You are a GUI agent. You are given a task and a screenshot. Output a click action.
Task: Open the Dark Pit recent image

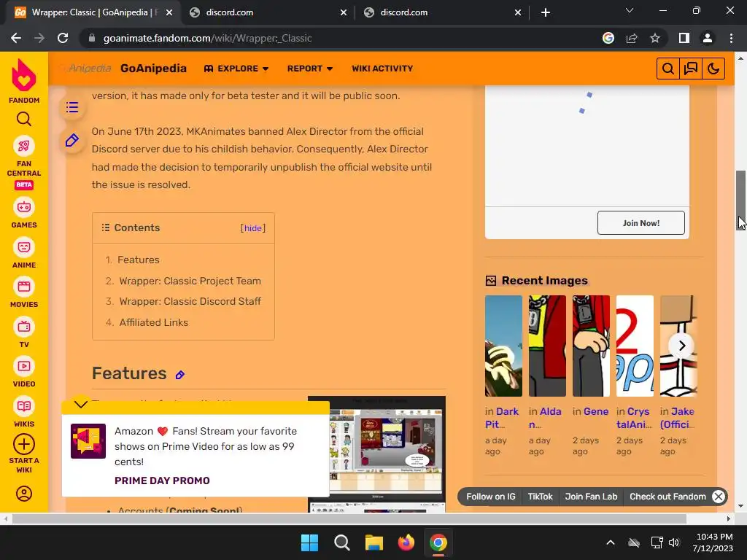tap(503, 346)
